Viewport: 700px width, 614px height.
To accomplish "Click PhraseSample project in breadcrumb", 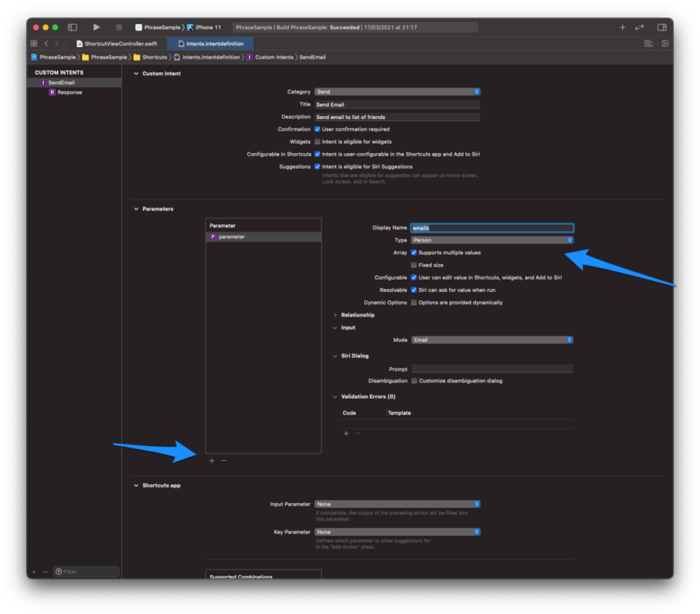I will [53, 57].
